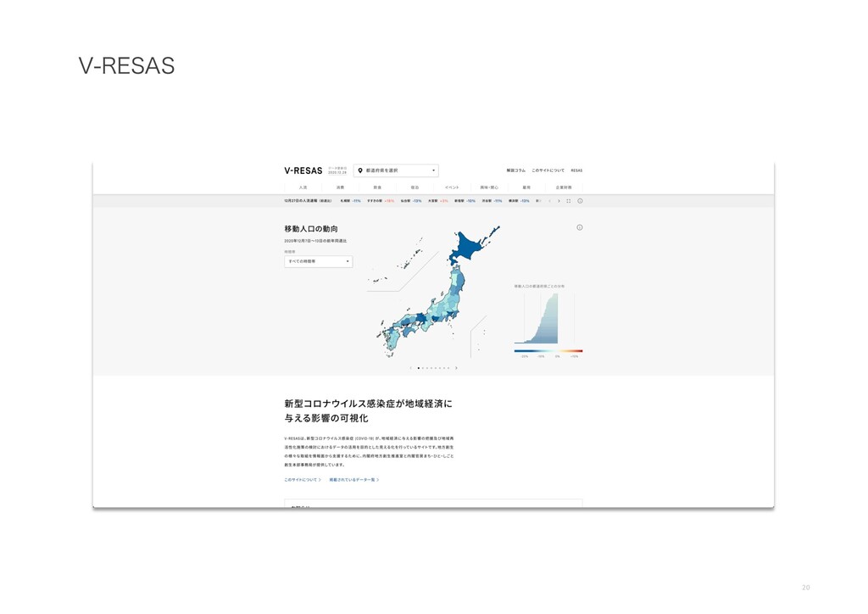This screenshot has height=614, width=868.
Task: Open the RESAS link in header
Action: click(x=576, y=170)
